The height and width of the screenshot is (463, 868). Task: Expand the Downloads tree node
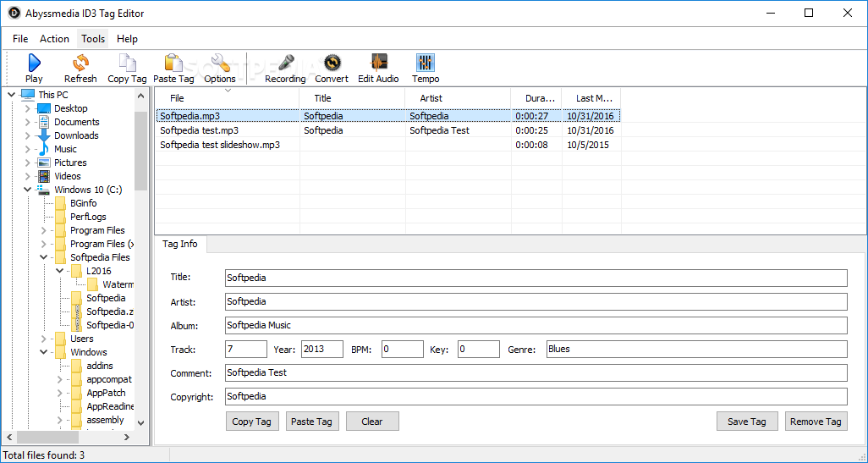click(x=28, y=135)
